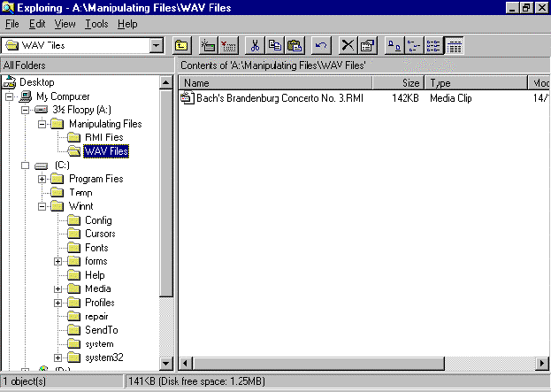The height and width of the screenshot is (392, 551).
Task: Sort by the Name column header
Action: click(274, 83)
